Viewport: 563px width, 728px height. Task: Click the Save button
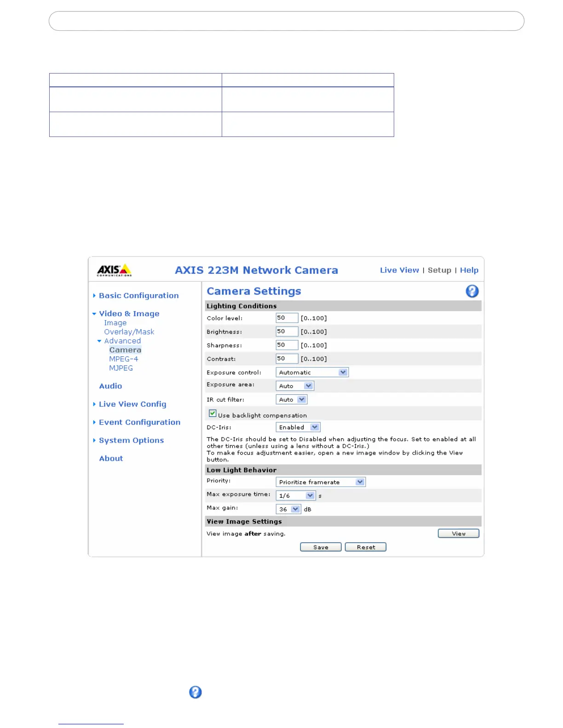tap(321, 547)
